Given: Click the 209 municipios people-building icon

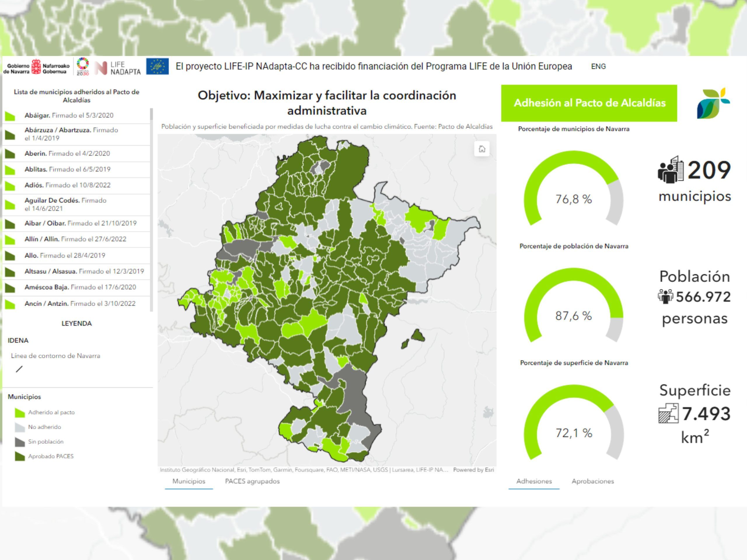Looking at the screenshot, I should 671,170.
